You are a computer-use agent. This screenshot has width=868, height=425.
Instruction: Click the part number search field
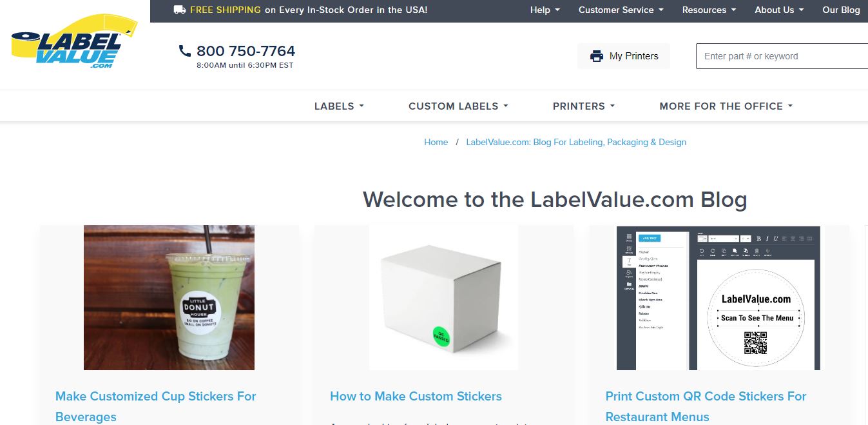click(782, 56)
